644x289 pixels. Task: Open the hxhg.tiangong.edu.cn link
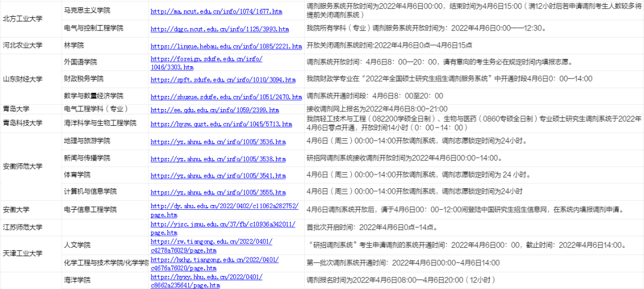click(215, 263)
